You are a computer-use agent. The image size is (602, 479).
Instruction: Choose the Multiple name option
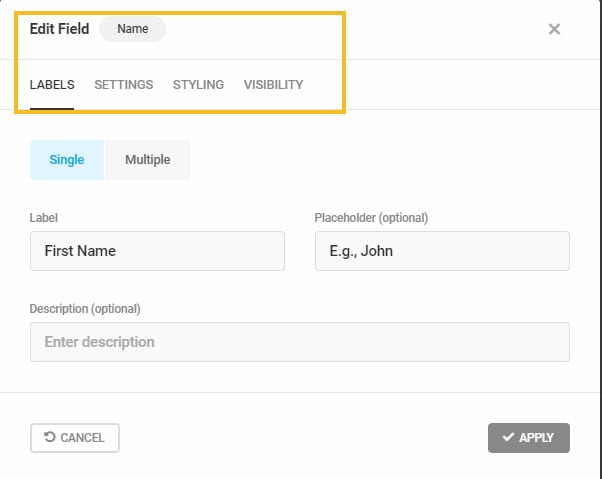[147, 160]
